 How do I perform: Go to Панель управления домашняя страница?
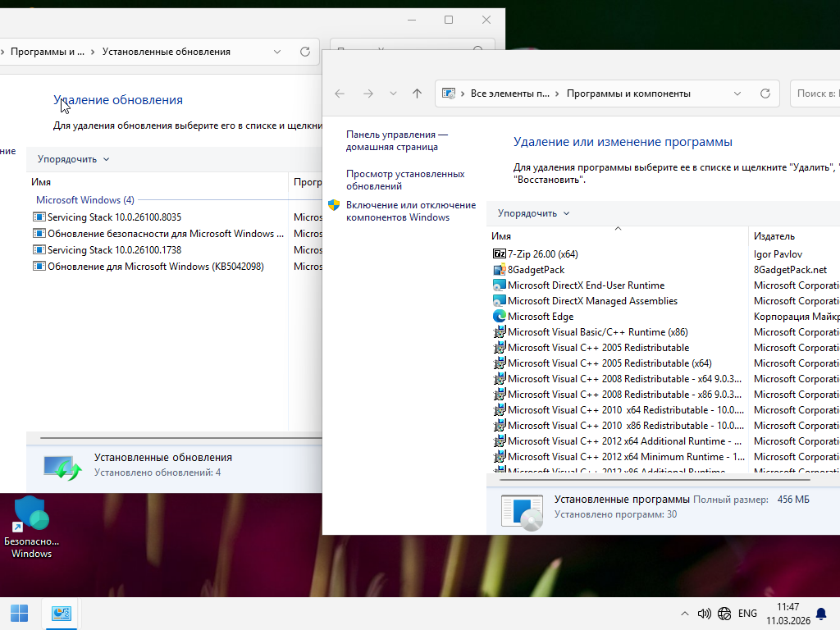point(397,140)
